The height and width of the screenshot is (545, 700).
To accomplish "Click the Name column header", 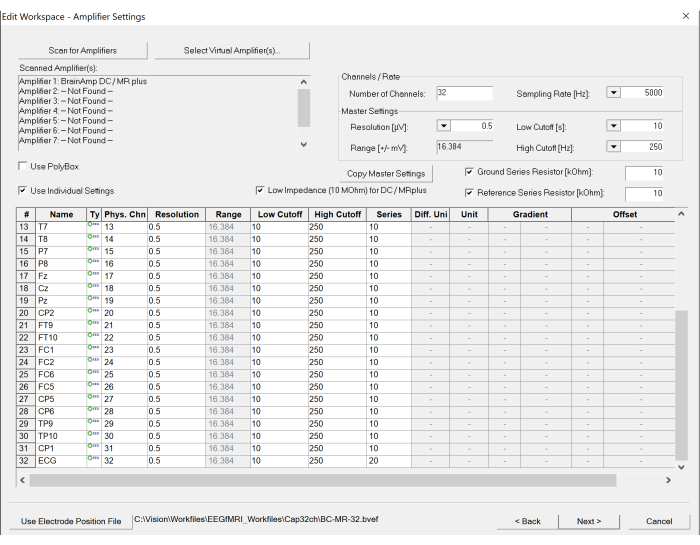I will click(61, 214).
